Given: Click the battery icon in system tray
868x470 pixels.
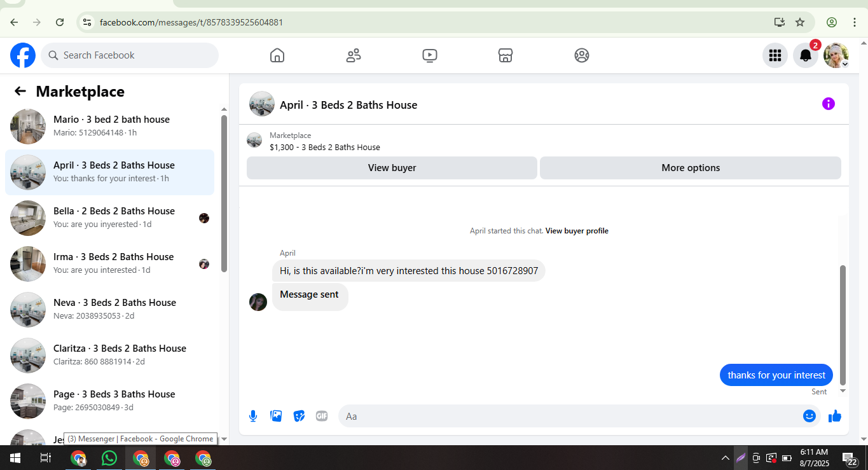Looking at the screenshot, I should (x=787, y=458).
